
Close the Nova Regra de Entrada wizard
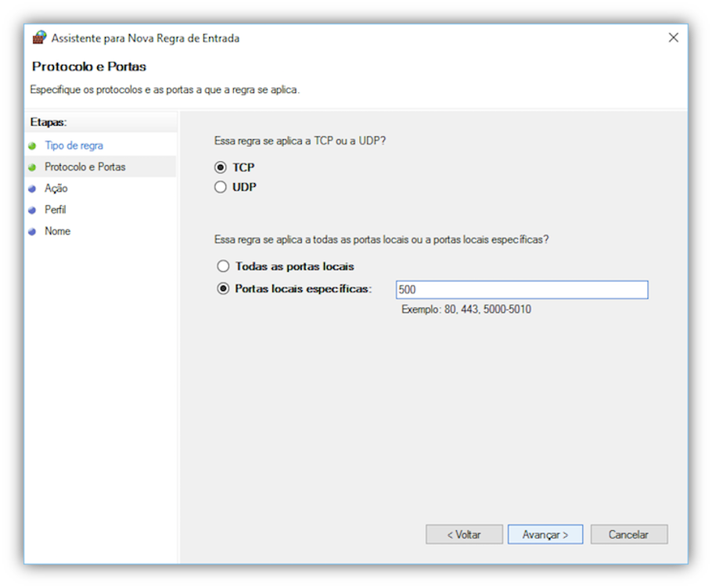pyautogui.click(x=673, y=38)
